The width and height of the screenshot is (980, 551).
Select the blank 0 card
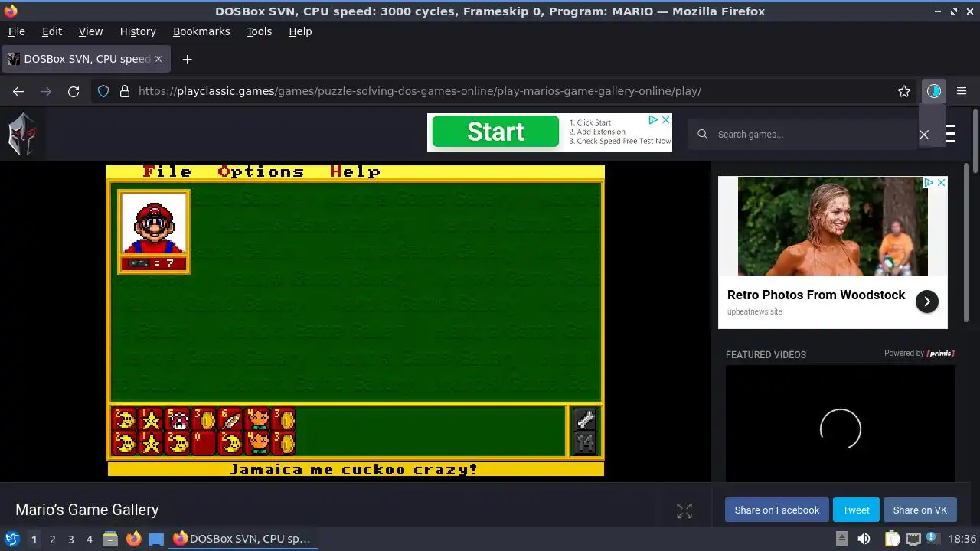[204, 443]
